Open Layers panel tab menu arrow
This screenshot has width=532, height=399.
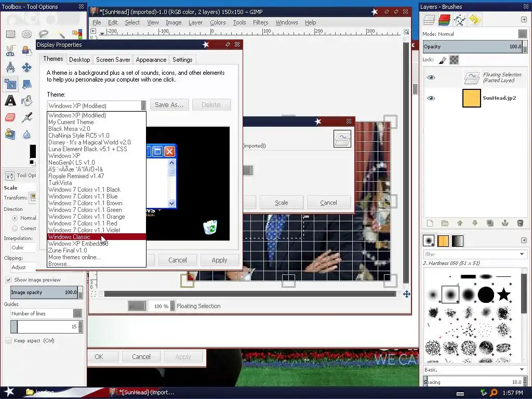click(x=524, y=20)
